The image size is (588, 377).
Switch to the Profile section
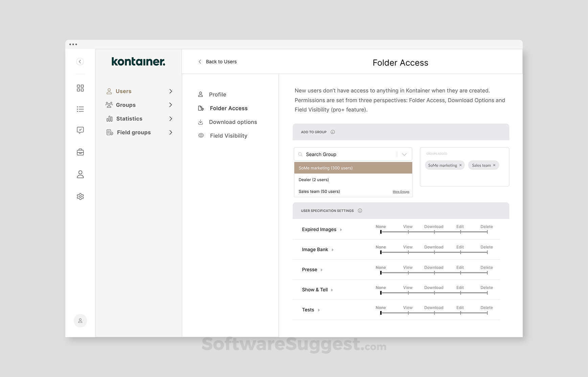218,94
